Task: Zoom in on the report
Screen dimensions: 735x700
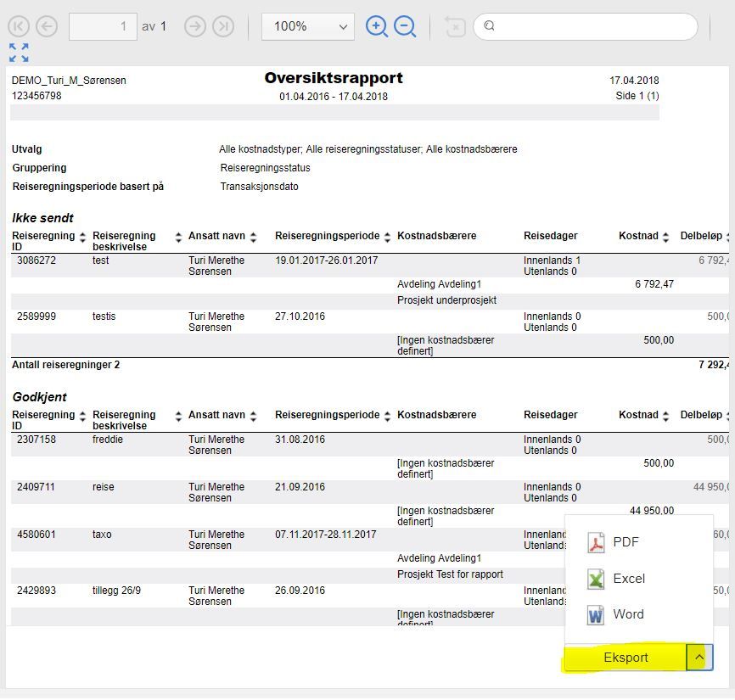Action: 377,26
